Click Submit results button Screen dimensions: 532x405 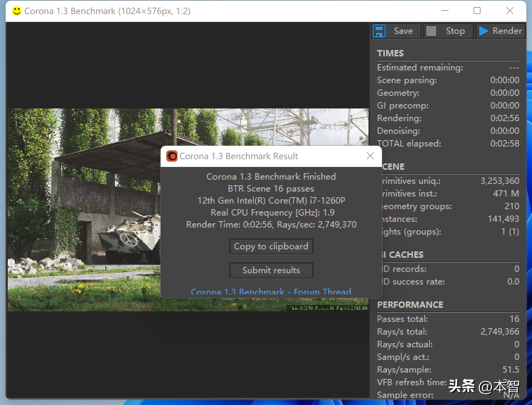click(x=271, y=270)
